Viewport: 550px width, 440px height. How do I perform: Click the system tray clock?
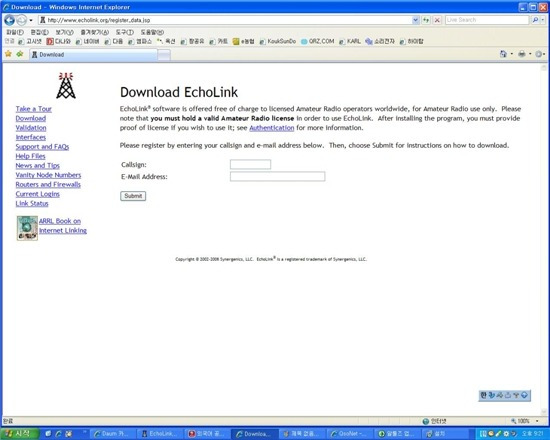(533, 434)
